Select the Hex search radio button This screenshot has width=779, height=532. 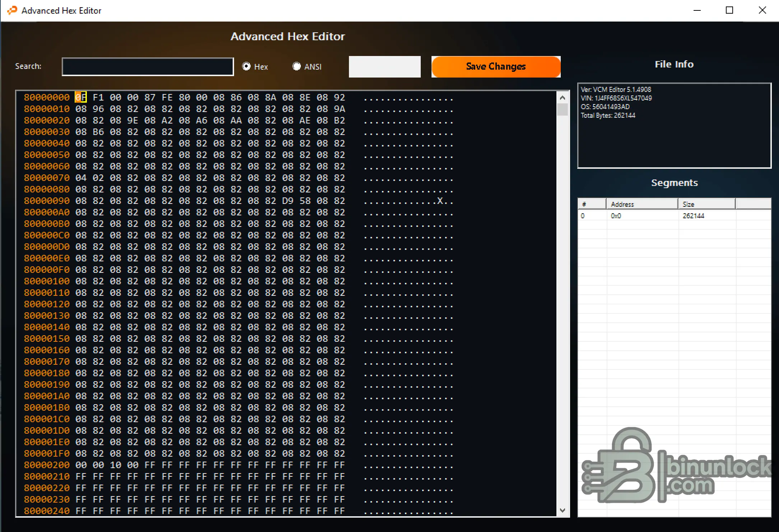[x=246, y=66]
